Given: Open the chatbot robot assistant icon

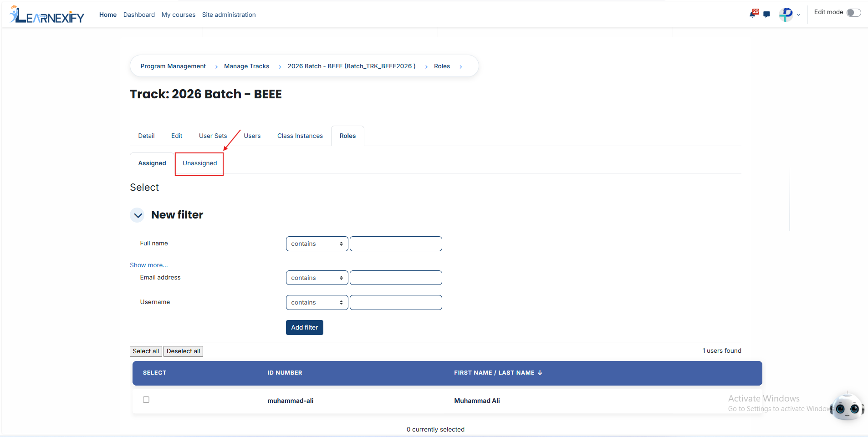Looking at the screenshot, I should [x=847, y=407].
